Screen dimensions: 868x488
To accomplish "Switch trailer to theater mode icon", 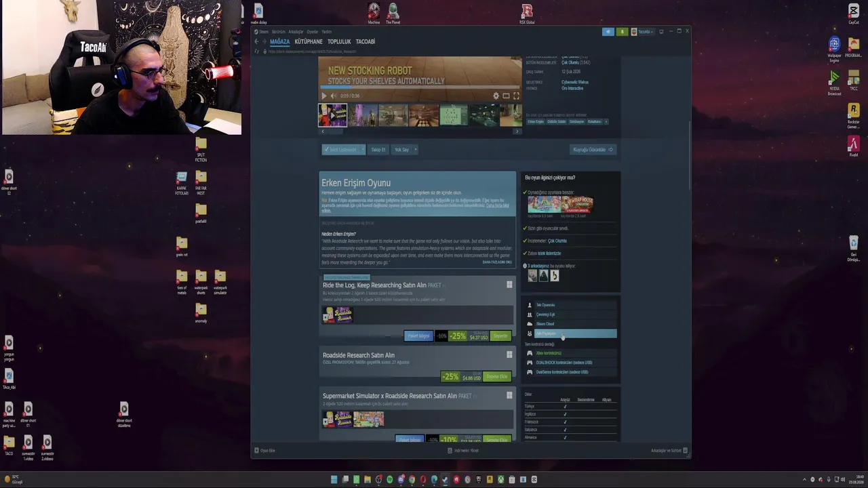I will tap(506, 96).
